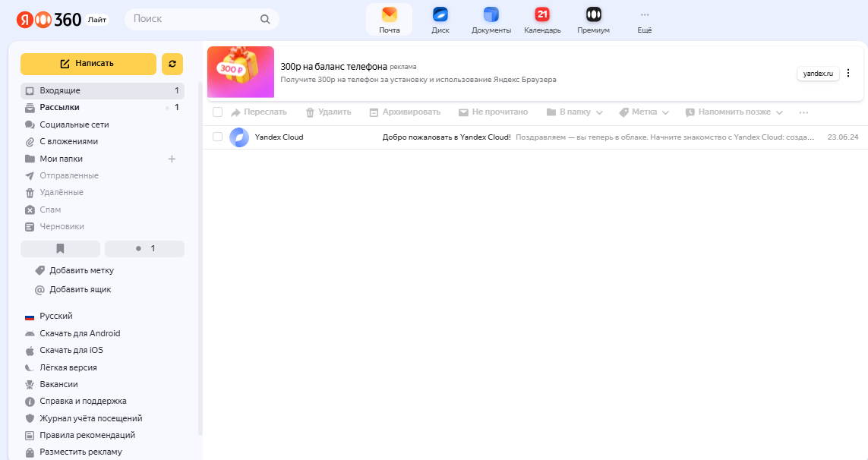
Task: Click the Не прочитано toolbar button
Action: 493,112
